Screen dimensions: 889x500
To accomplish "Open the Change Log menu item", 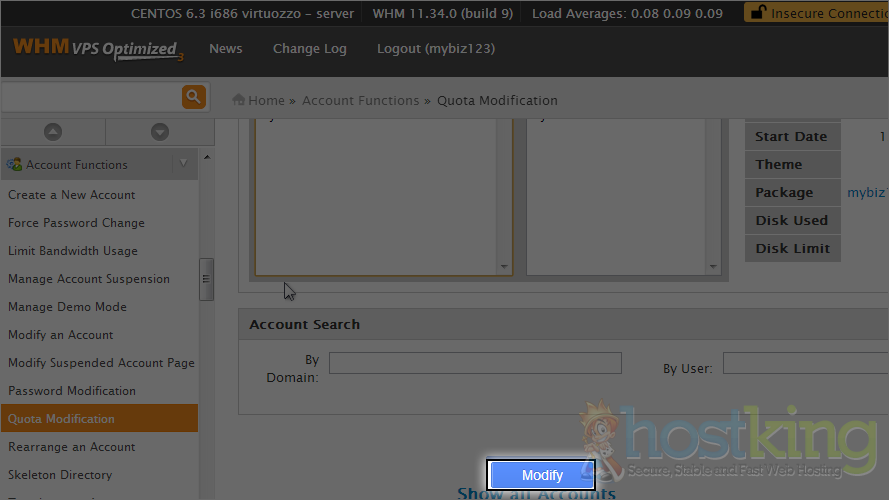I will [309, 49].
